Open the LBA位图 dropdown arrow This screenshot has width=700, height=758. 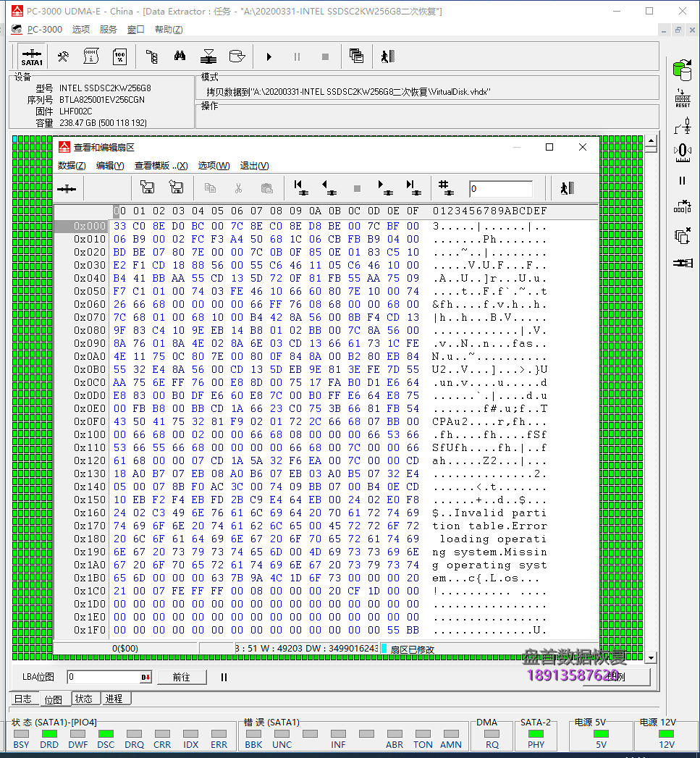146,677
